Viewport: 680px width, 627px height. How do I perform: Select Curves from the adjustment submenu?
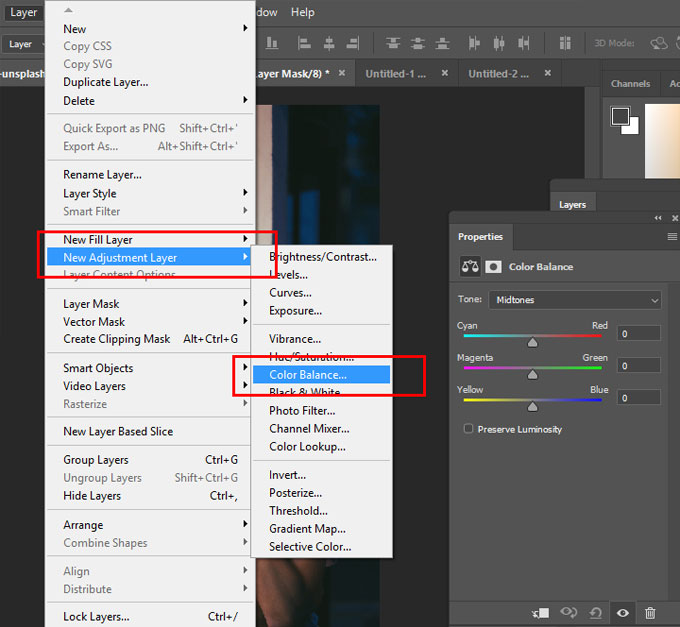coord(290,293)
